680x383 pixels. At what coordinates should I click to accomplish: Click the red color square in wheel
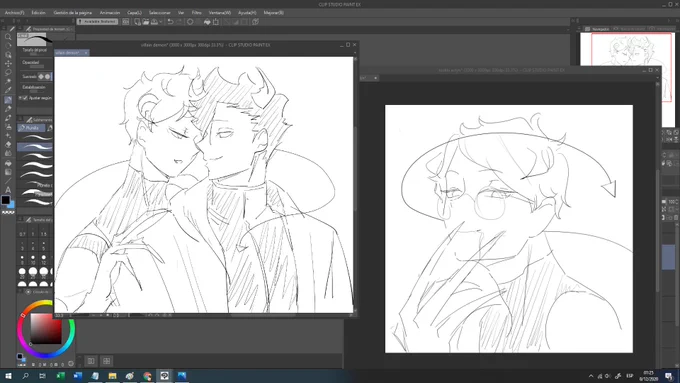coord(46,329)
